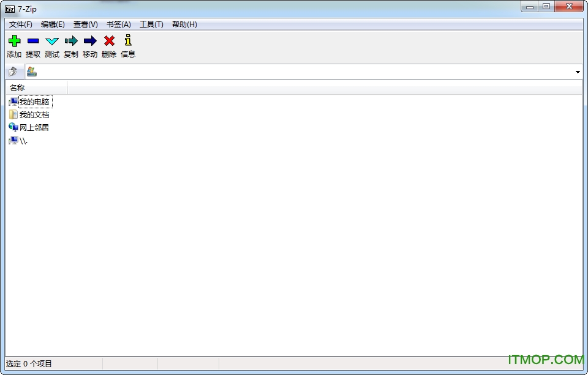The width and height of the screenshot is (588, 375).
Task: Click the blue Extract (提取) minus icon
Action: pyautogui.click(x=33, y=41)
